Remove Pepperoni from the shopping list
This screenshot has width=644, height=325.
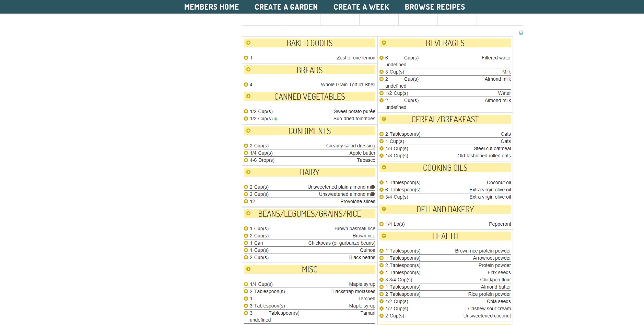tap(381, 224)
